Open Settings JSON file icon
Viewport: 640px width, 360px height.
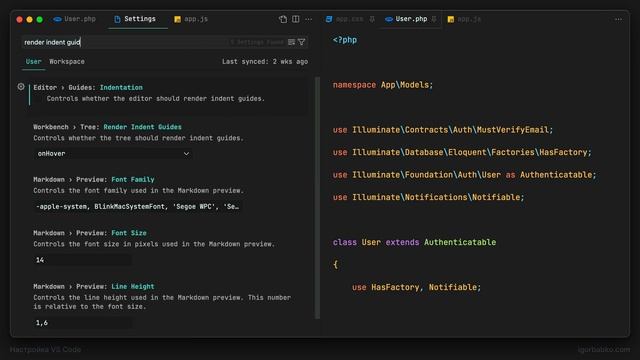[283, 19]
